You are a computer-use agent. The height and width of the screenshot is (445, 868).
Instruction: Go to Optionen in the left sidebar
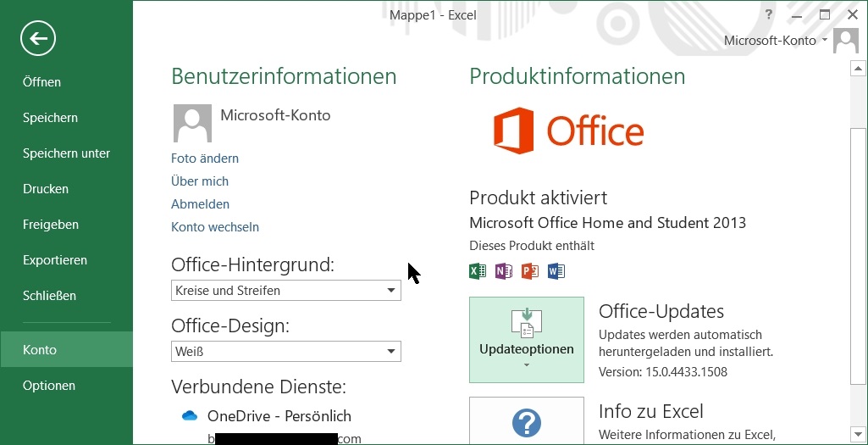49,386
